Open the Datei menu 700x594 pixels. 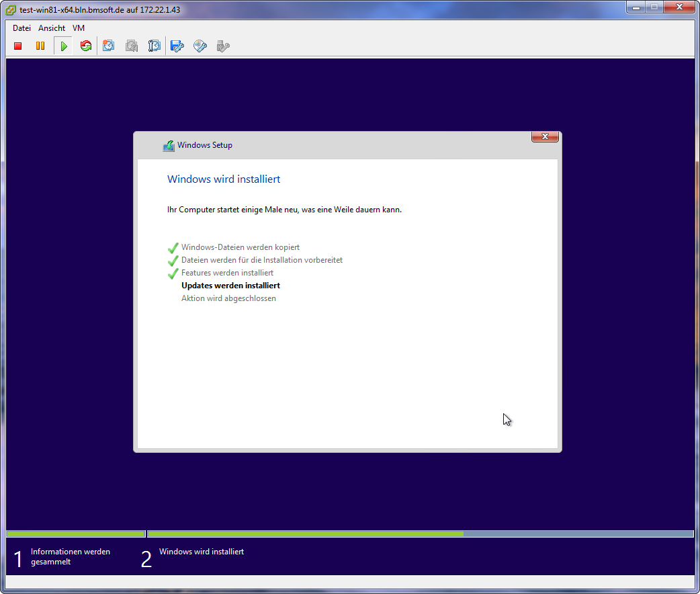(21, 28)
